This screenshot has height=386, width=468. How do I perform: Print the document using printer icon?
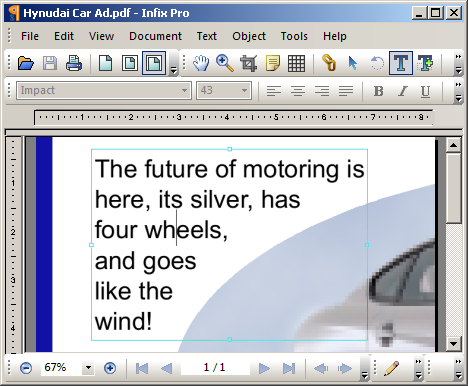(74, 63)
